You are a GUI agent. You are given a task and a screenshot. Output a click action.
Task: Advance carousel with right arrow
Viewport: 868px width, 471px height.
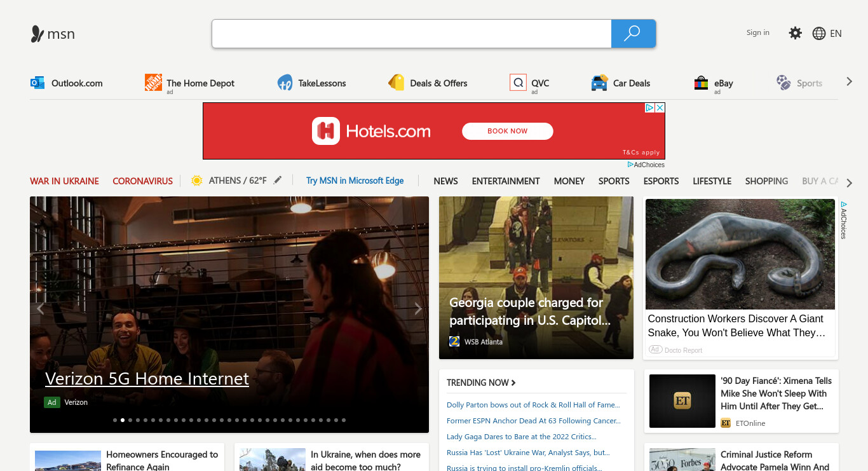[x=417, y=309]
